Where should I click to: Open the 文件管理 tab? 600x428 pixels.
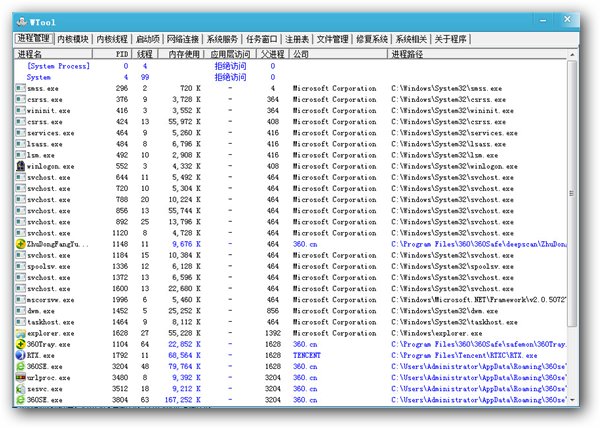click(x=332, y=39)
